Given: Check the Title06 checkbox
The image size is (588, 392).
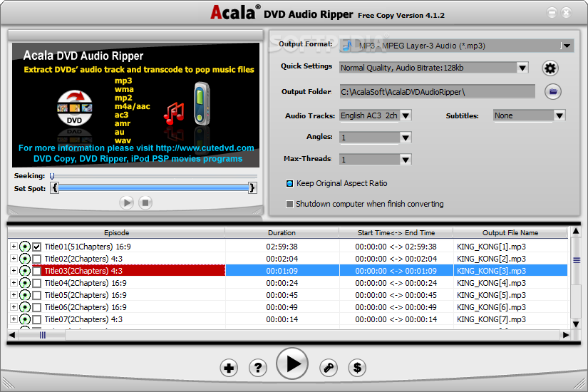Looking at the screenshot, I should [x=37, y=308].
